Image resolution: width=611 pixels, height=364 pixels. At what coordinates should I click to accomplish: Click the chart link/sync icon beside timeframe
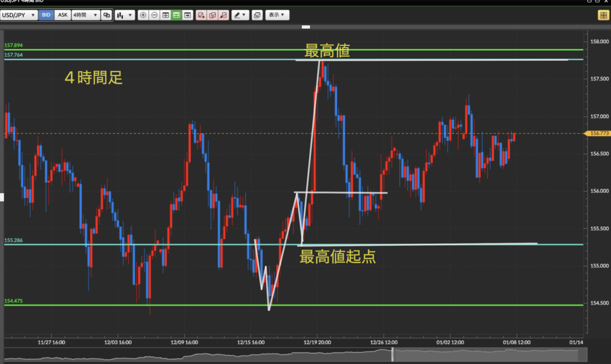click(x=106, y=15)
